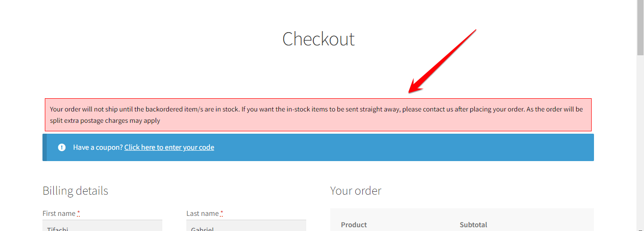Select the Checkout page heading
The width and height of the screenshot is (644, 231).
tap(318, 39)
